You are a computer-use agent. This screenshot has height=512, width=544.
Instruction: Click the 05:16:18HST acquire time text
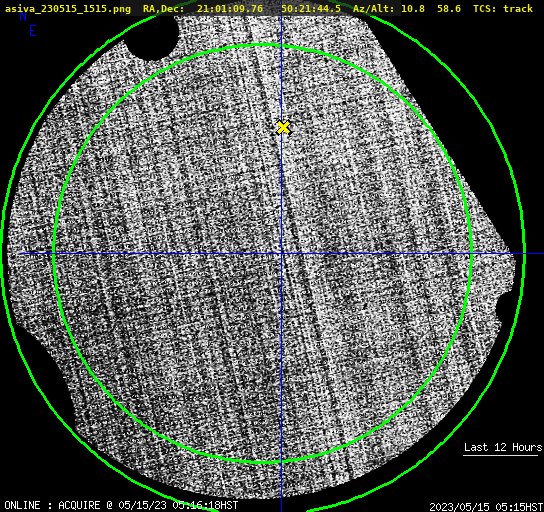pyautogui.click(x=205, y=505)
